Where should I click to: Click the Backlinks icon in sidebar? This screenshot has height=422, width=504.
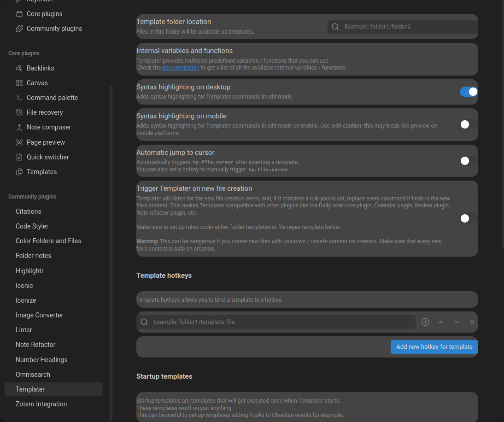coord(19,68)
